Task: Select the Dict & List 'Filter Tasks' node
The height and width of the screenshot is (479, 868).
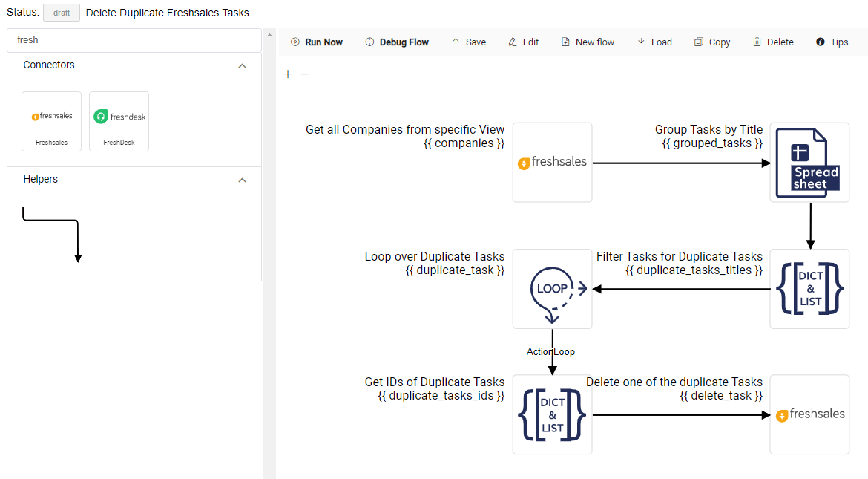Action: coord(809,289)
